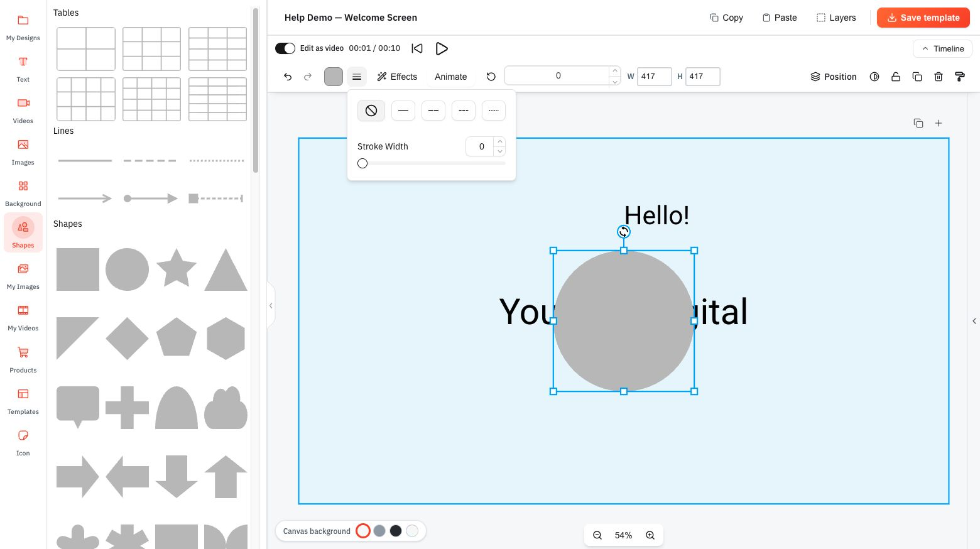This screenshot has height=549, width=980.
Task: Zoom out of the canvas
Action: 597,535
